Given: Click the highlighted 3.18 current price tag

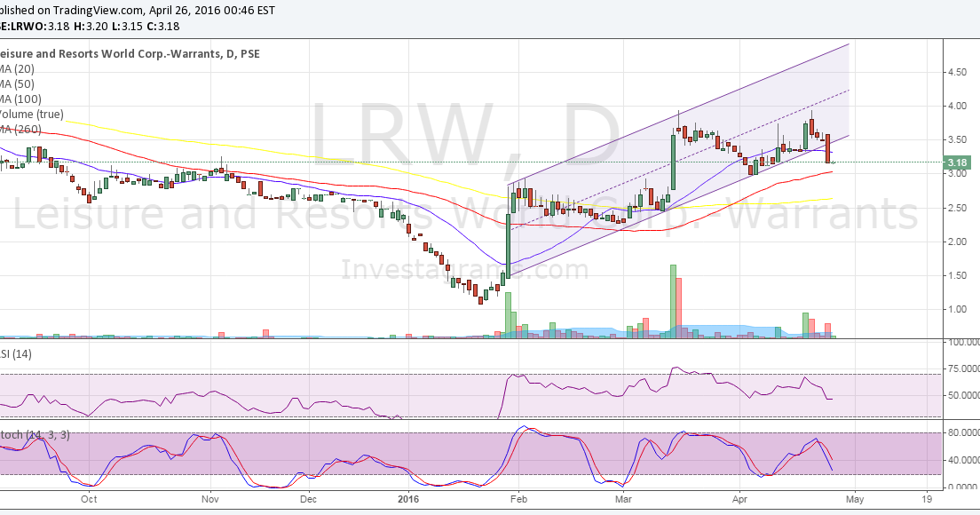Looking at the screenshot, I should [957, 162].
